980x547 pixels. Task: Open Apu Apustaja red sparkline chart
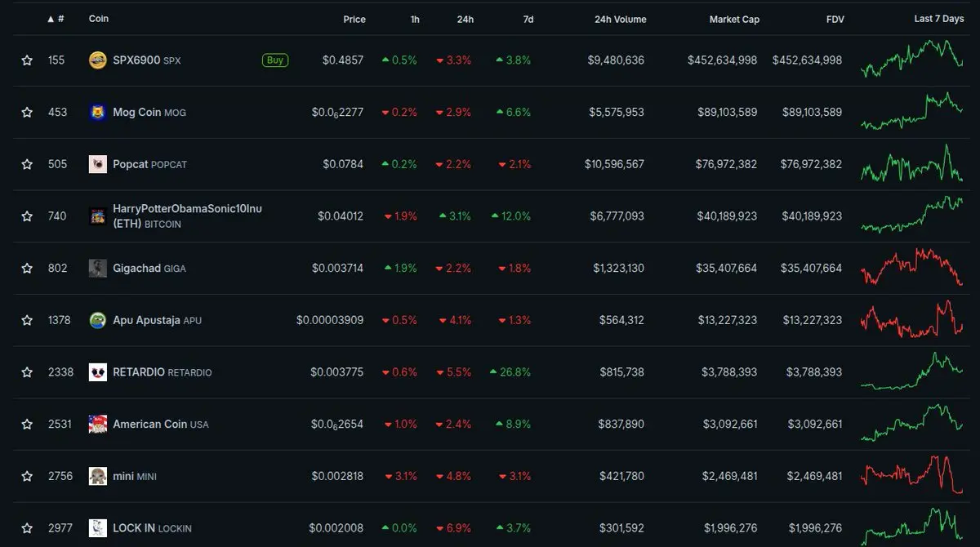click(912, 319)
